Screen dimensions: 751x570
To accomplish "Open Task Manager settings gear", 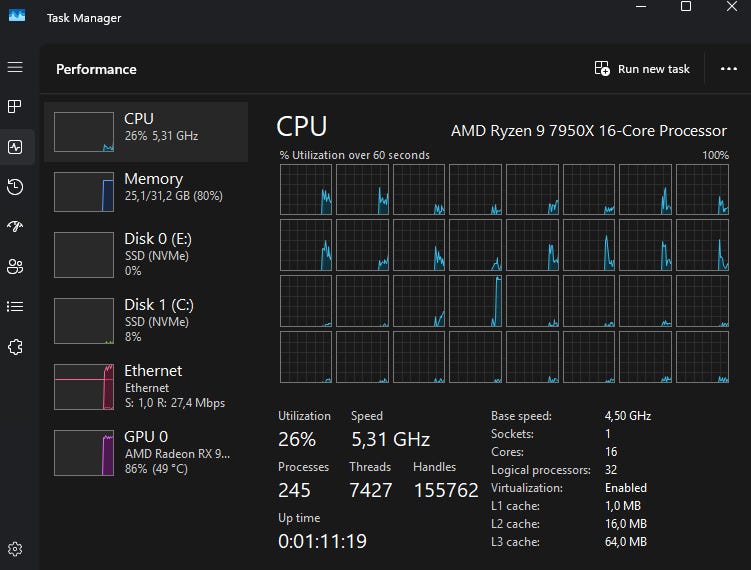I will (x=15, y=549).
